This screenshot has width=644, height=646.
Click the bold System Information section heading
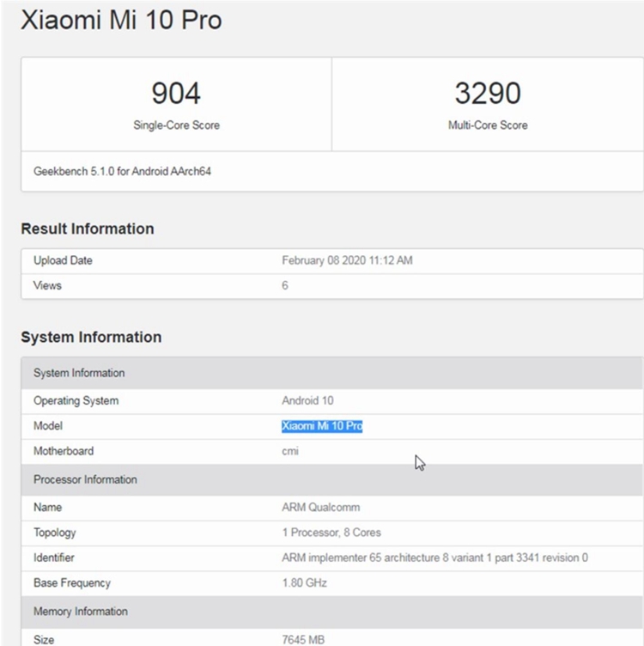[91, 337]
